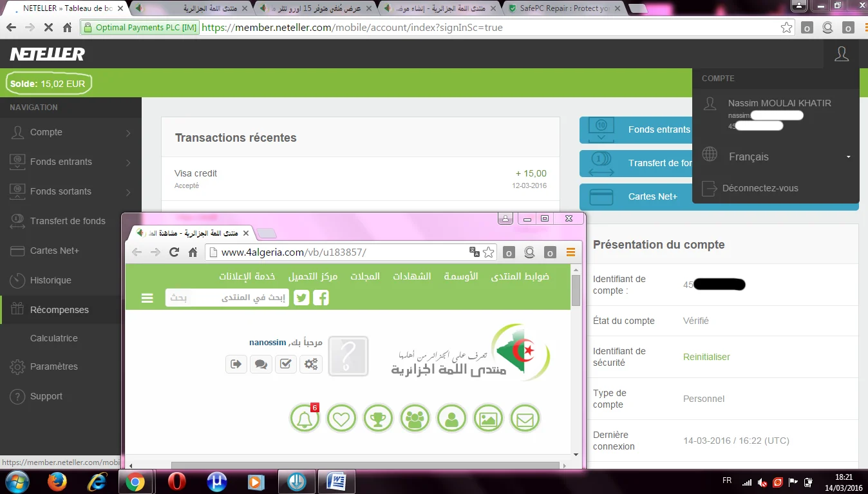Select Historique in the navigation menu
Image resolution: width=868 pixels, height=494 pixels.
(x=50, y=280)
